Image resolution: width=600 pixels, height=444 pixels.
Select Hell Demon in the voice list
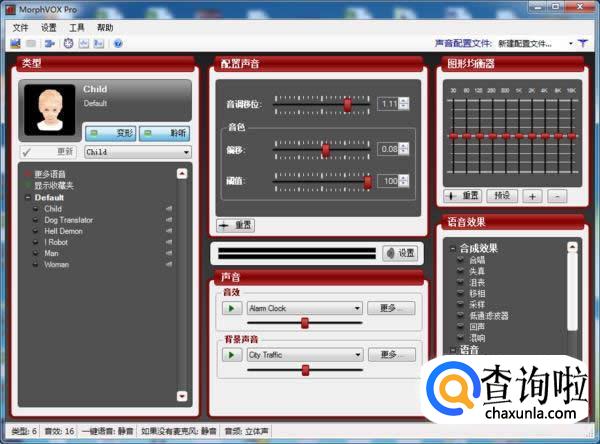[64, 231]
